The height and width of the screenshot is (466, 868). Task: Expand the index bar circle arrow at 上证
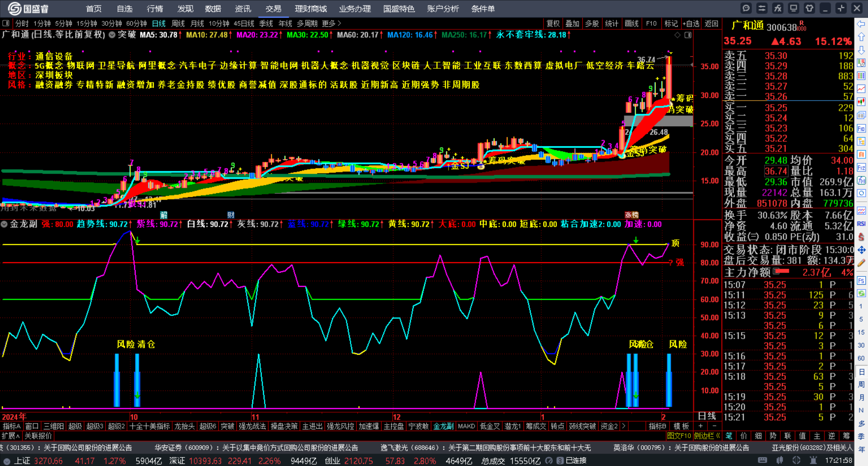click(7, 461)
